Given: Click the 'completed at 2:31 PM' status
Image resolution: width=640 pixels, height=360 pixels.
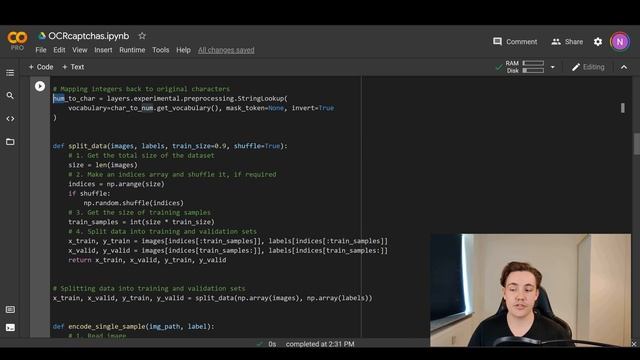Looking at the screenshot, I should [x=320, y=344].
